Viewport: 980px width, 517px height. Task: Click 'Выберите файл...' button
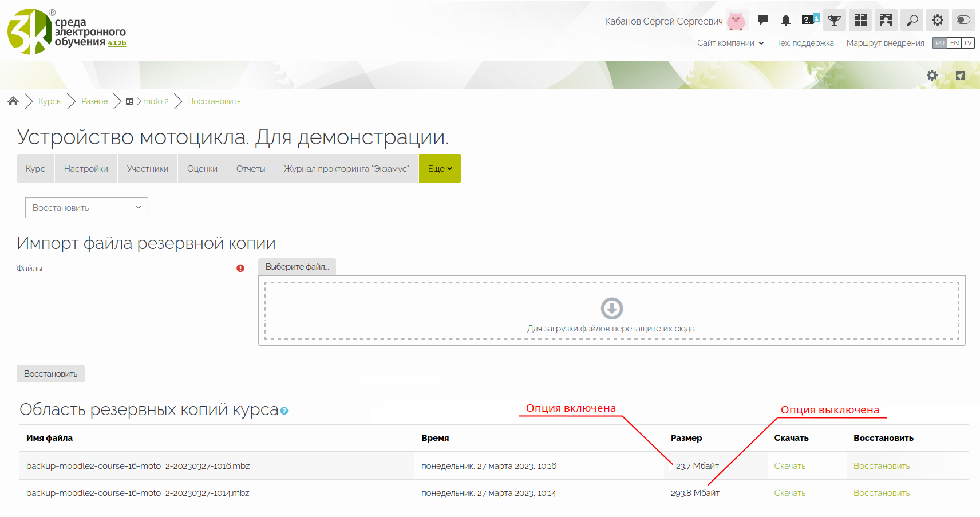(297, 267)
